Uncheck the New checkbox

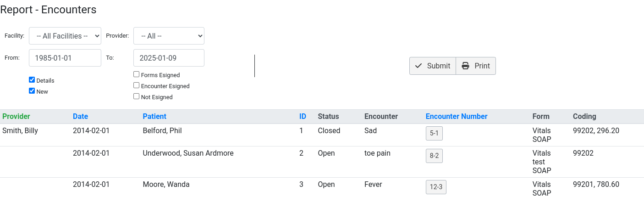click(32, 91)
